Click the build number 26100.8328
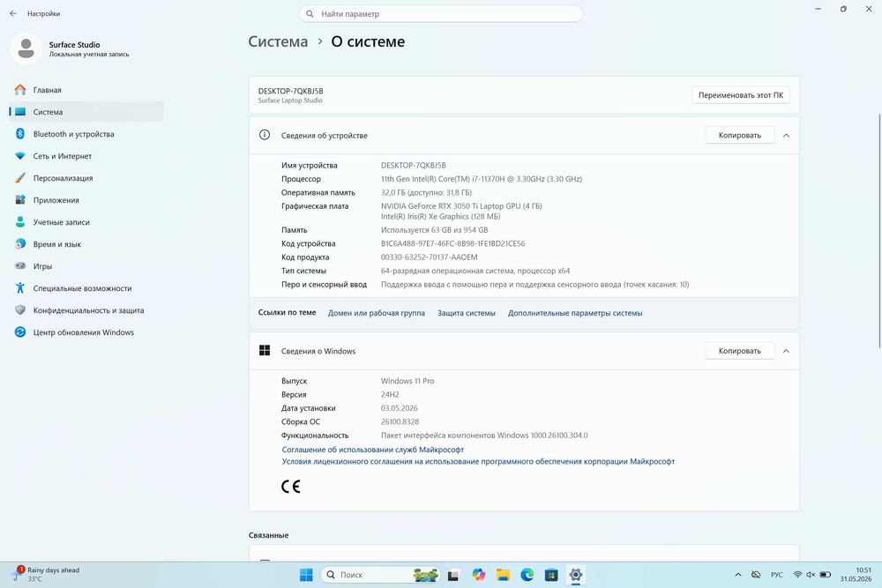 [x=400, y=421]
